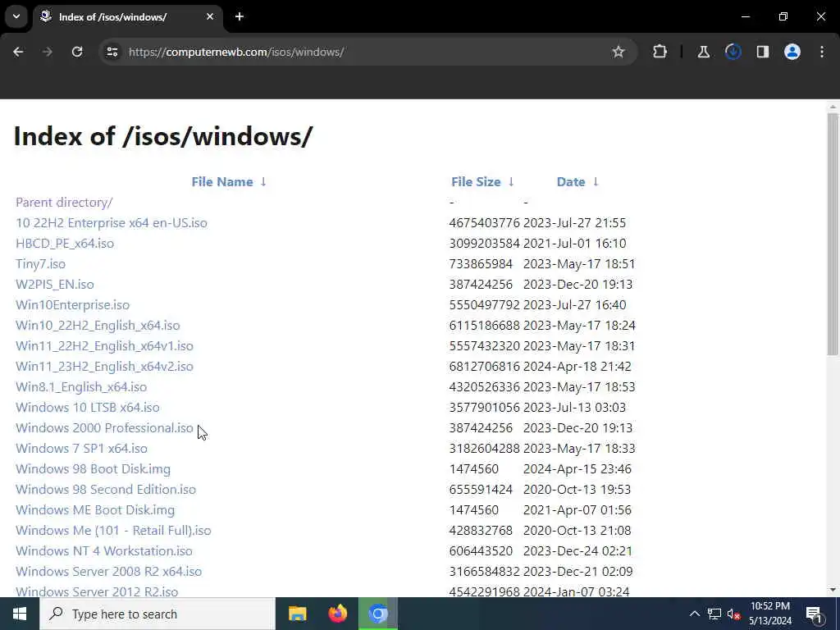This screenshot has height=630, width=840.
Task: Close the Index of /isos/windows/ tab
Action: tap(210, 16)
